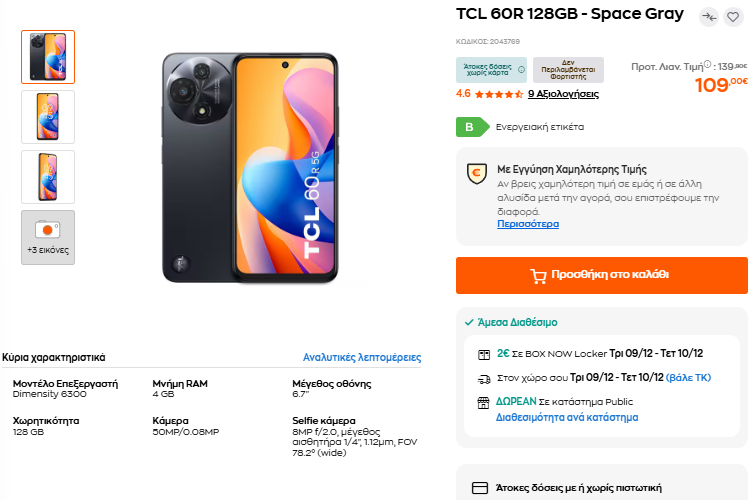This screenshot has height=500, width=750.
Task: Click the lowest price guarantee shield icon
Action: [x=476, y=173]
